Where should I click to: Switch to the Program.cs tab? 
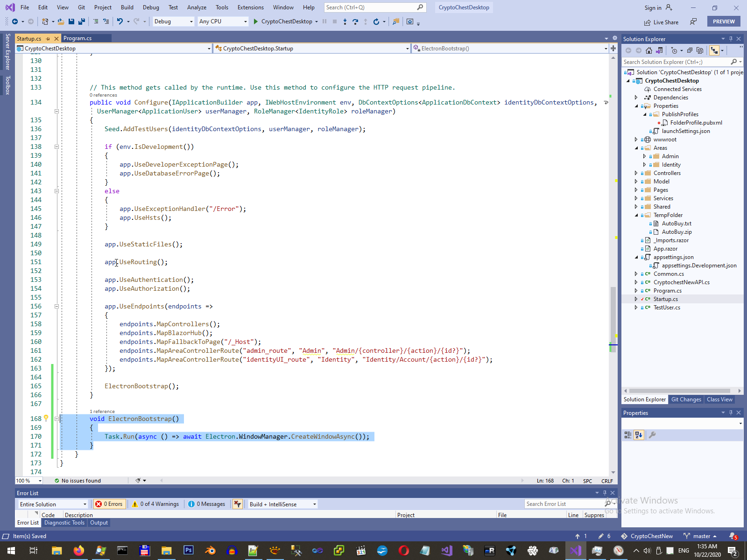[78, 38]
